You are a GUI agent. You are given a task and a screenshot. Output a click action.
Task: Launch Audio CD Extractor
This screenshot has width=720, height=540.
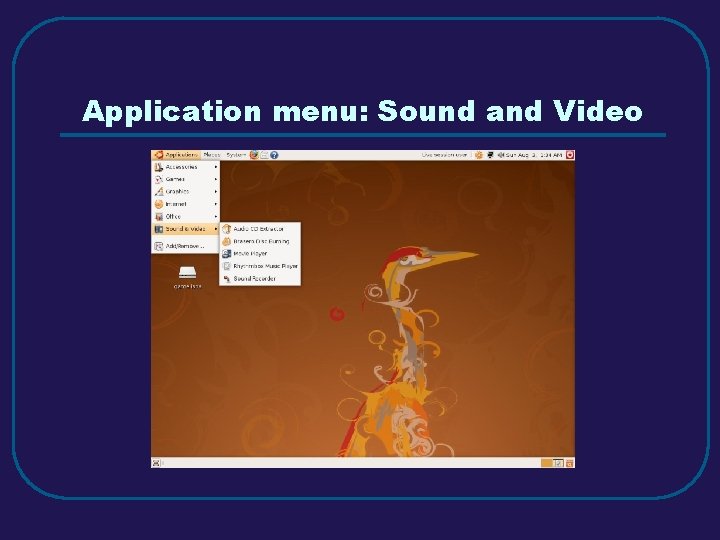(x=260, y=229)
